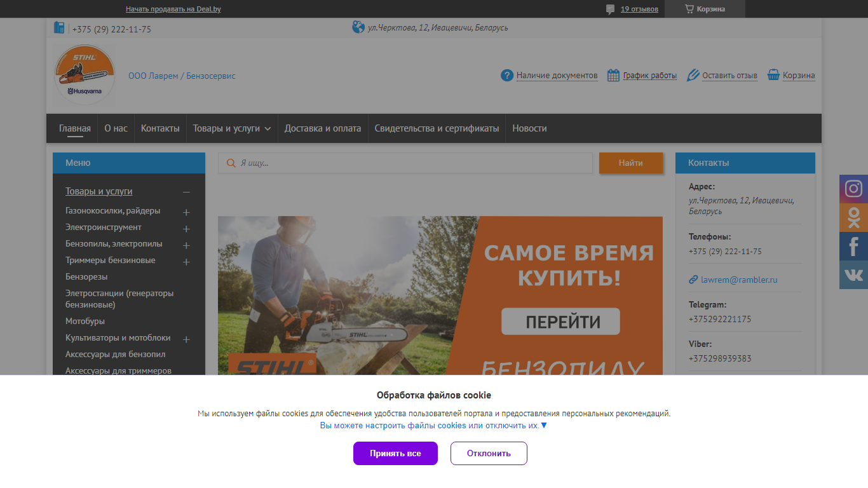Click the Отклонить cookie button
Screen dimensions: 868x488
pos(489,453)
